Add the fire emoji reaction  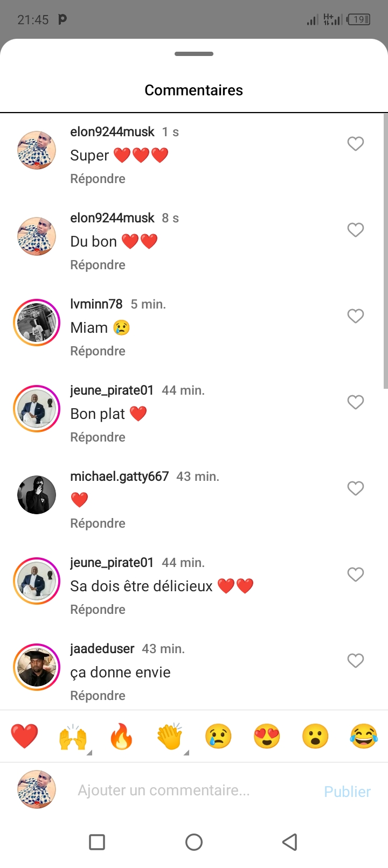(x=121, y=736)
